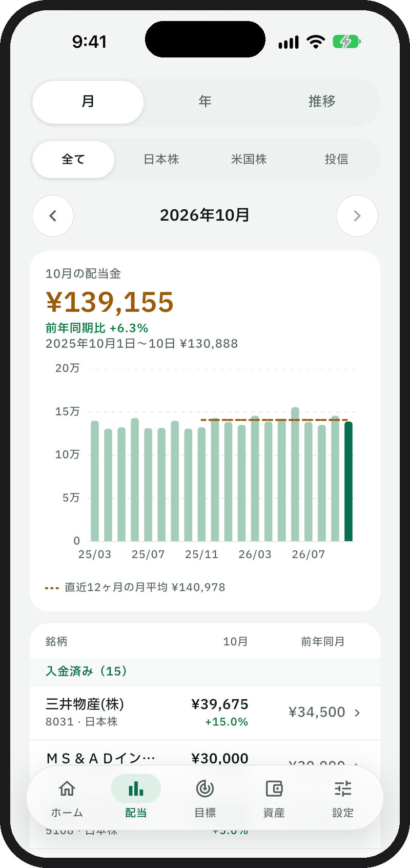
Task: Open the 目標 target icon
Action: pyautogui.click(x=205, y=788)
